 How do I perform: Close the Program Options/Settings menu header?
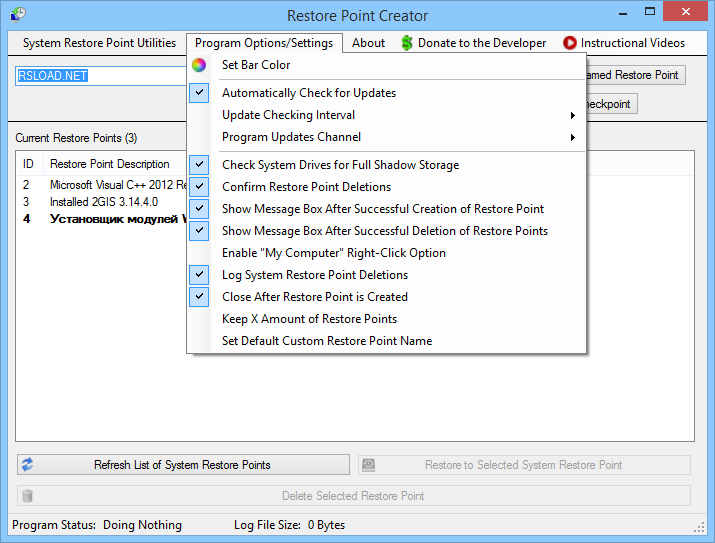[x=264, y=43]
